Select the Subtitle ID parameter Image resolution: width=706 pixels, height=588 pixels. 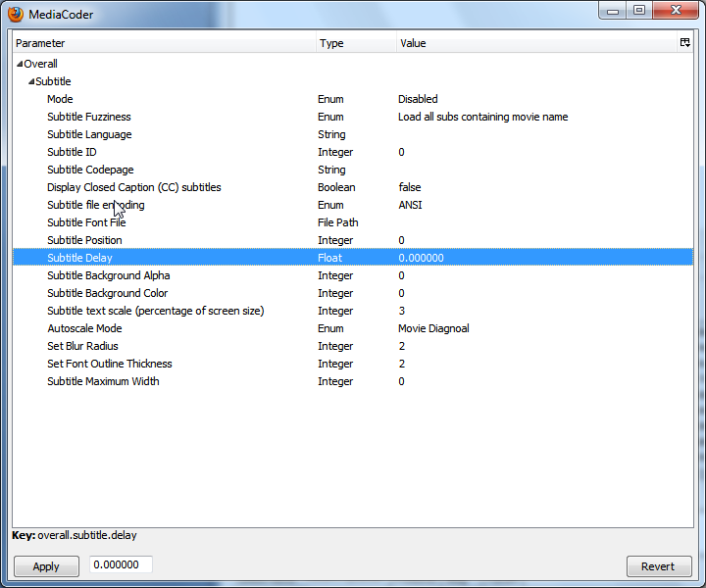tap(353, 152)
